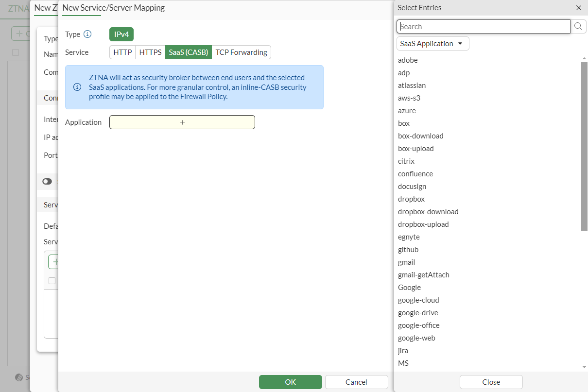Viewport: 588px width, 392px height.
Task: Click the scroll down arrow of list
Action: coord(584,367)
